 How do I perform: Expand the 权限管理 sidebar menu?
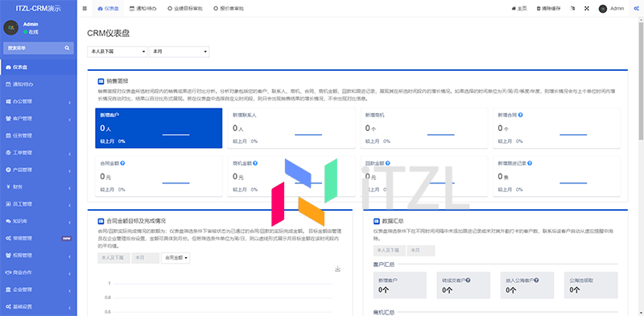click(39, 255)
